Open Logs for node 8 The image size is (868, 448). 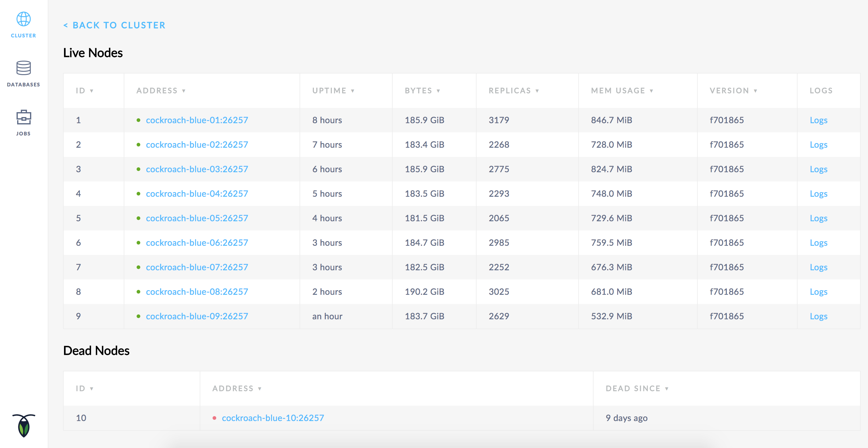coord(818,291)
